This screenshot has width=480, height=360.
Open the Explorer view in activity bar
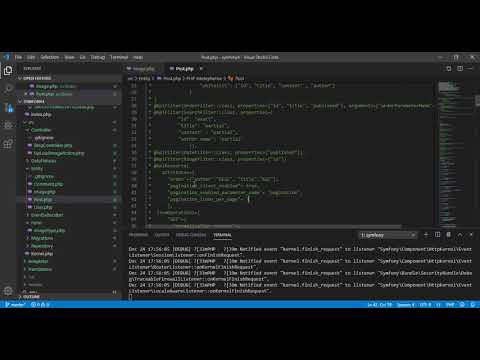[x=8, y=71]
